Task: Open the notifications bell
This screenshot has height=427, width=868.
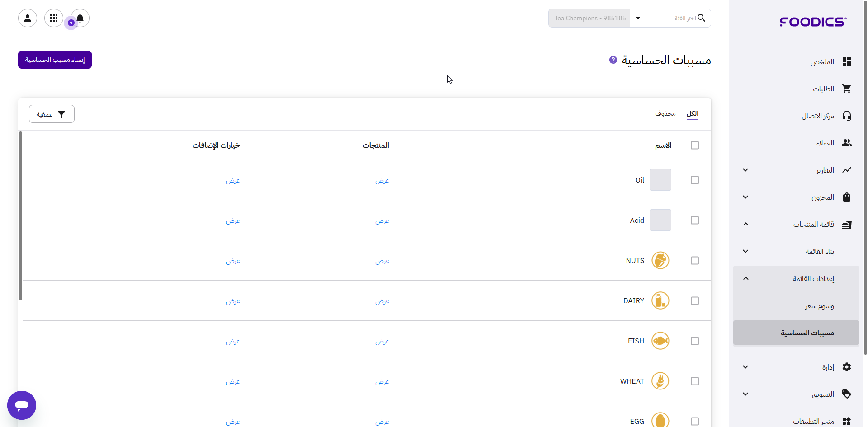Action: pos(80,18)
